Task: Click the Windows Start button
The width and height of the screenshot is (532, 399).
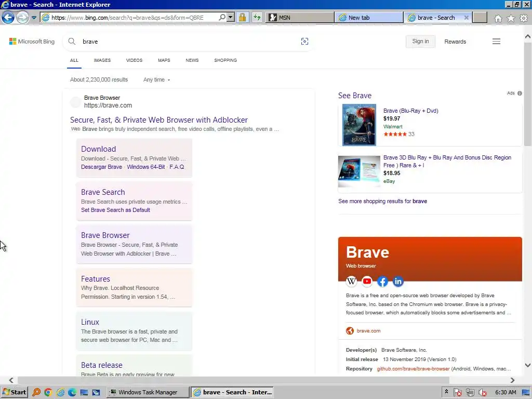Action: coord(14,392)
